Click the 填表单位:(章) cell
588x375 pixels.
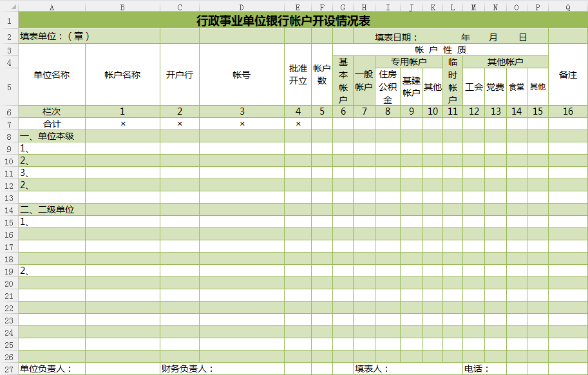click(55, 37)
